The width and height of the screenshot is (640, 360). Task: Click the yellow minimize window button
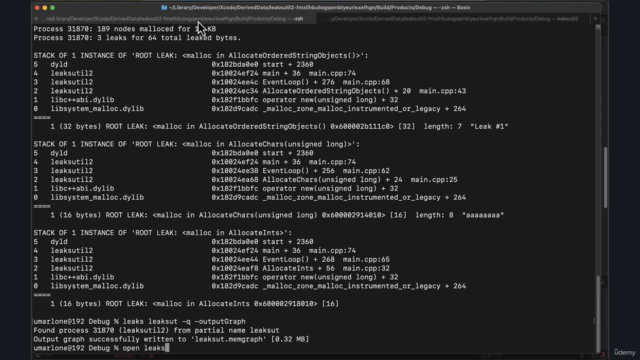(44, 8)
